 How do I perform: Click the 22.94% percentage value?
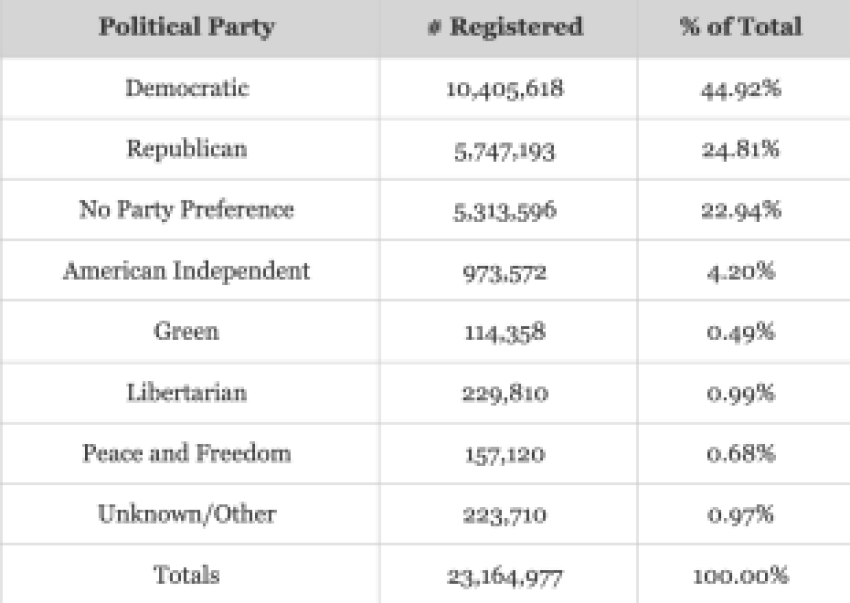tap(741, 210)
